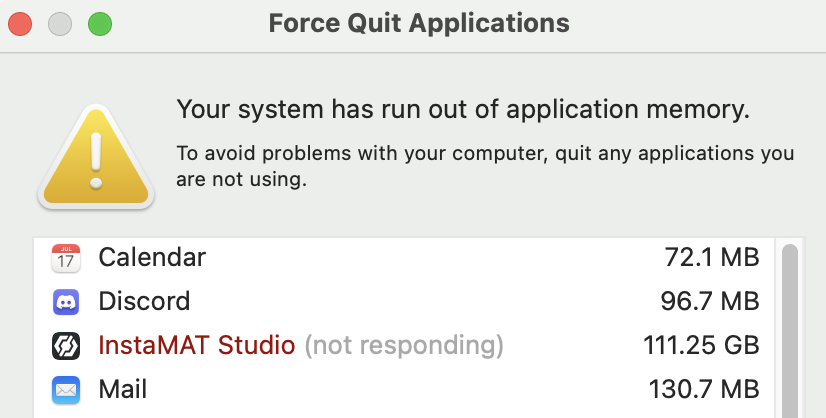This screenshot has width=826, height=418.
Task: Click the Discord app icon
Action: [66, 301]
